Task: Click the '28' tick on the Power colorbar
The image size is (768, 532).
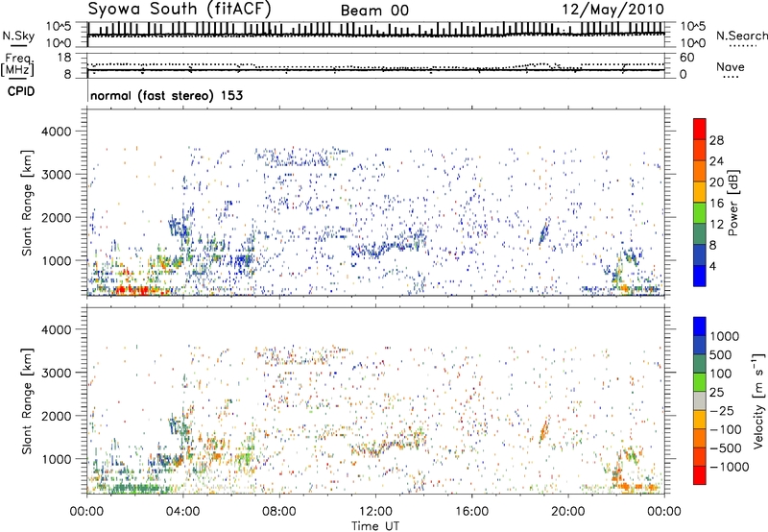Action: (716, 140)
